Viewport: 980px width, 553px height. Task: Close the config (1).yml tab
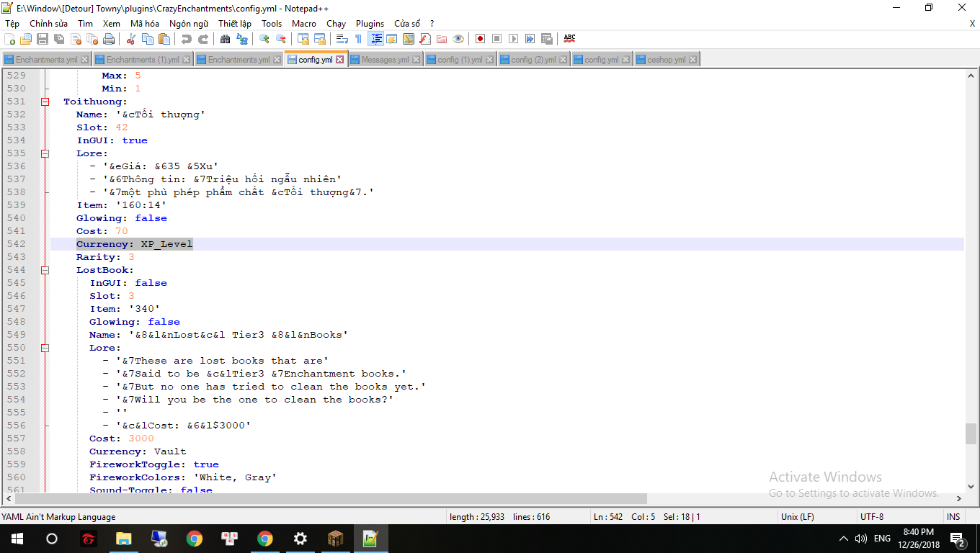(x=489, y=60)
